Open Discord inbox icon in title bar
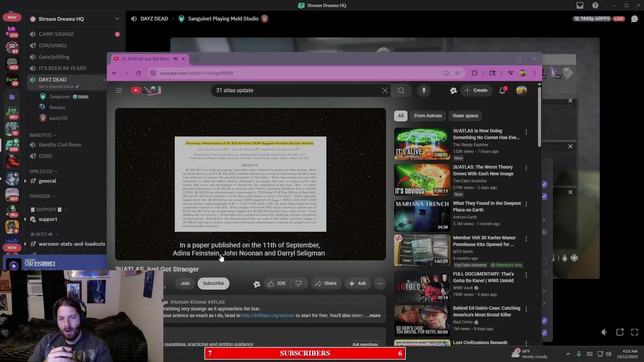The height and width of the screenshot is (362, 644). pos(580,6)
